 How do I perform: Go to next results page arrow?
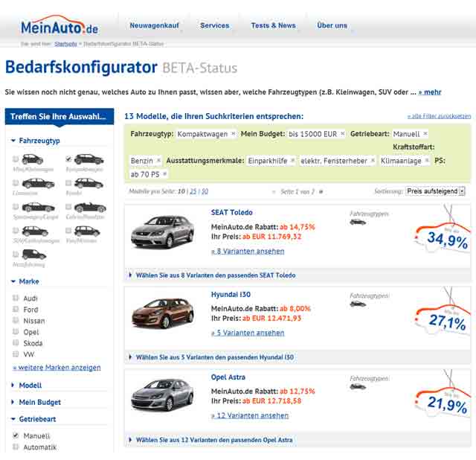[x=321, y=192]
